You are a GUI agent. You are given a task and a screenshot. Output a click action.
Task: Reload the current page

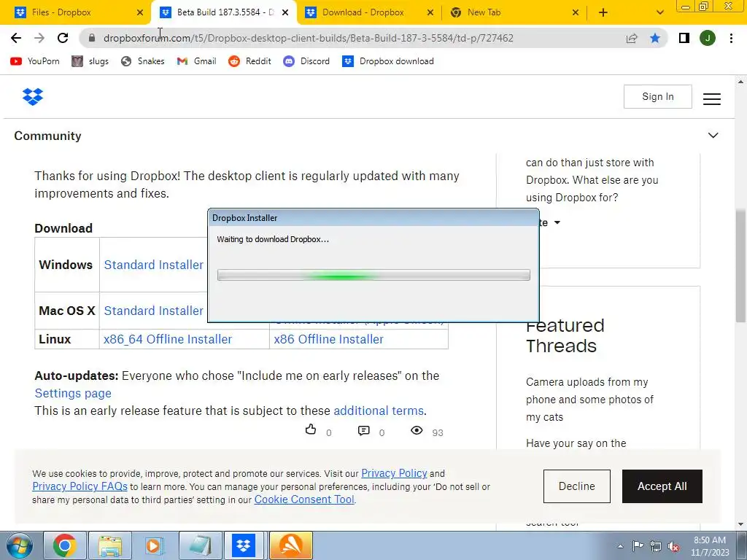click(63, 38)
